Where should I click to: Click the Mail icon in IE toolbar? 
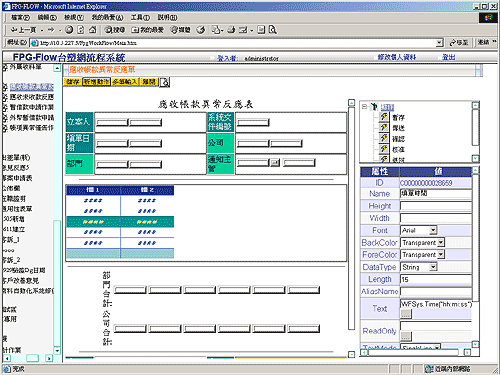click(216, 30)
